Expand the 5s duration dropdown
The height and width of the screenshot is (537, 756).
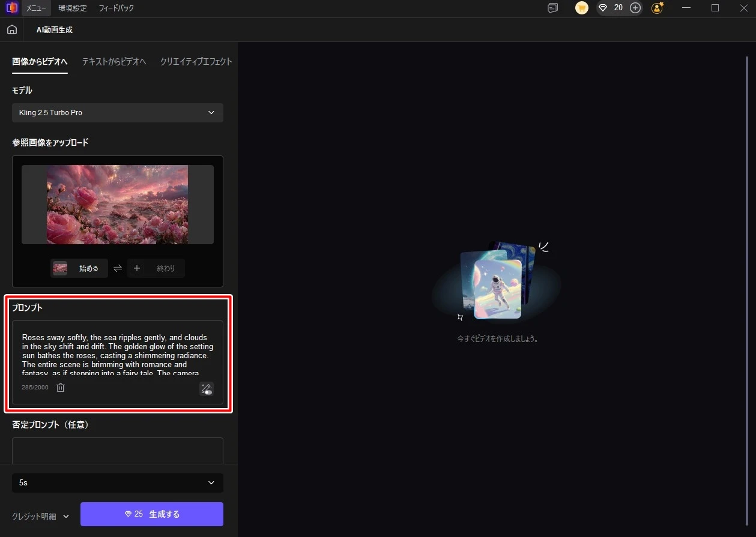pos(118,482)
